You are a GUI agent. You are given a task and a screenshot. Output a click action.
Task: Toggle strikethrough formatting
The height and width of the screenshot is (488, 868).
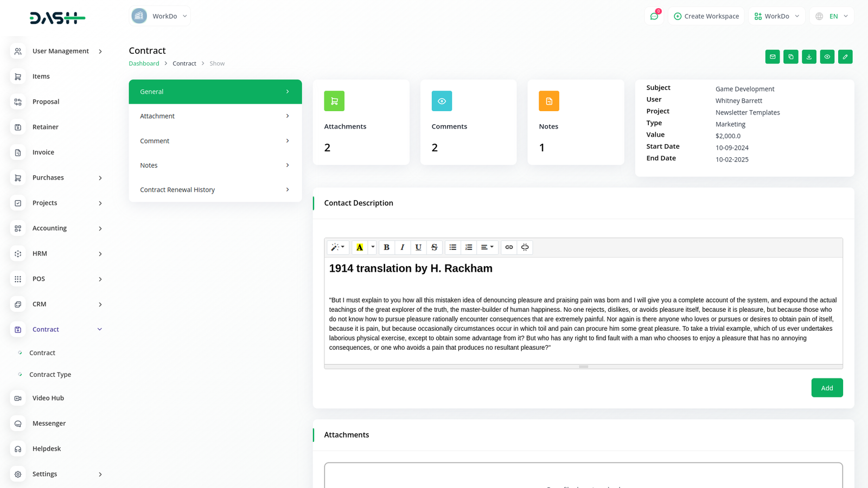[434, 247]
